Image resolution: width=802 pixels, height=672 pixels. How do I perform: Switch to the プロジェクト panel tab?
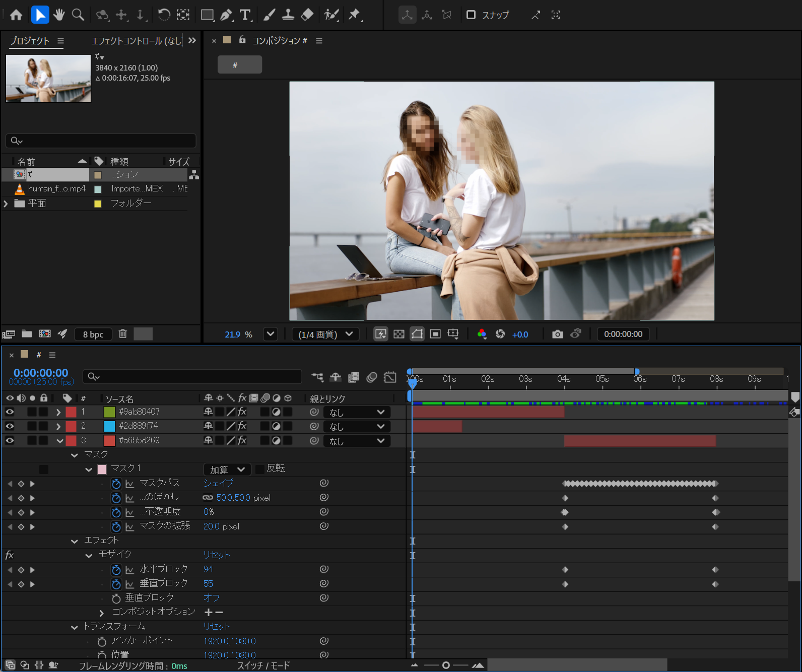(30, 41)
